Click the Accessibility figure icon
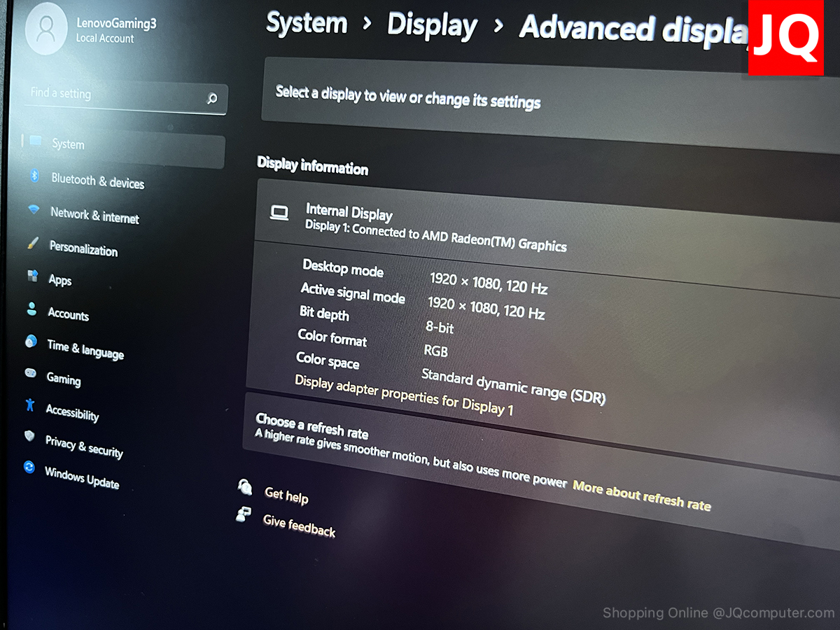 click(29, 404)
